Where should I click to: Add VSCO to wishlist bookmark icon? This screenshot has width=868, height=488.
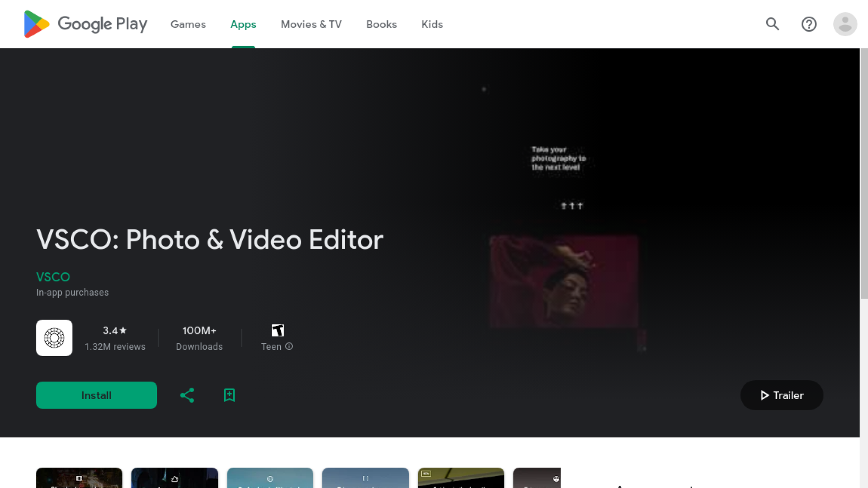pyautogui.click(x=229, y=395)
